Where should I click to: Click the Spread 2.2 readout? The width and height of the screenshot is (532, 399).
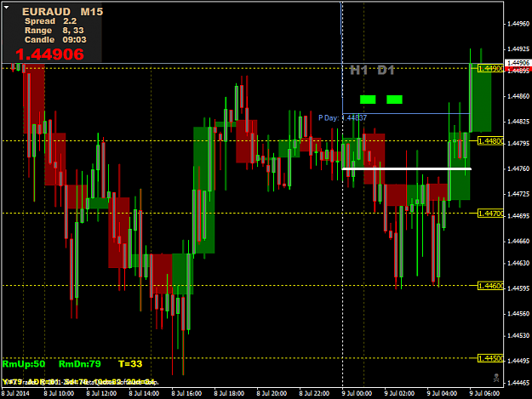coord(50,21)
